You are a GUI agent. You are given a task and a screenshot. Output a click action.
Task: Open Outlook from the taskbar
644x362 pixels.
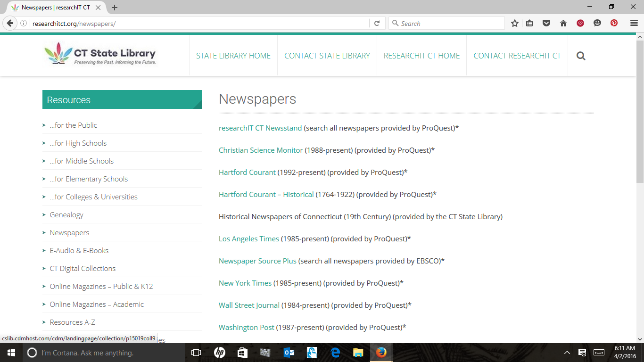click(289, 353)
